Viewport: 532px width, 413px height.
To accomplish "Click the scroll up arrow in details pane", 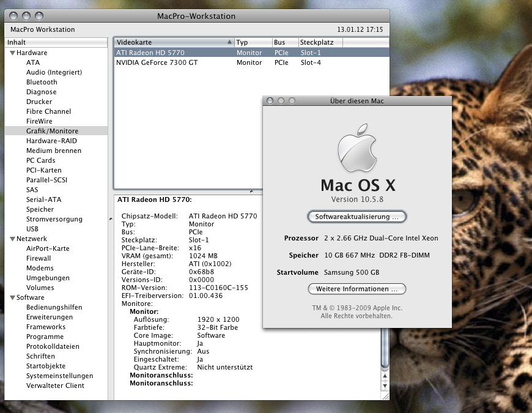I will coord(385,376).
